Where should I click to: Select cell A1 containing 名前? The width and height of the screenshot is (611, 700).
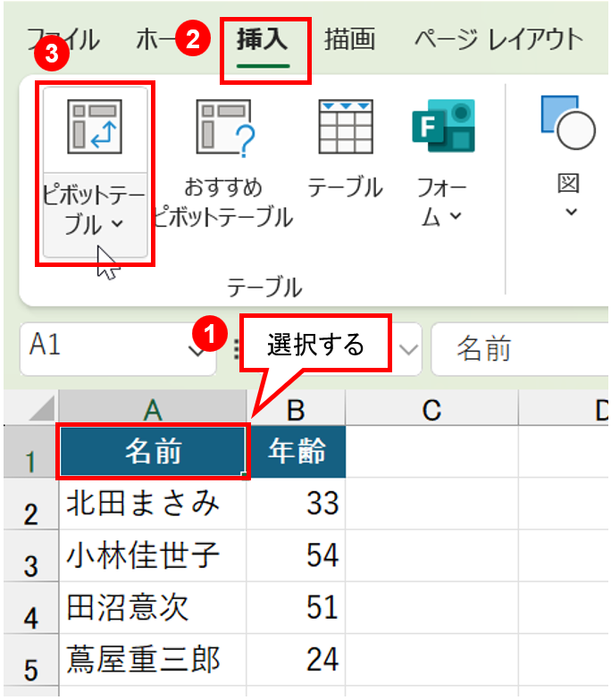click(x=153, y=452)
